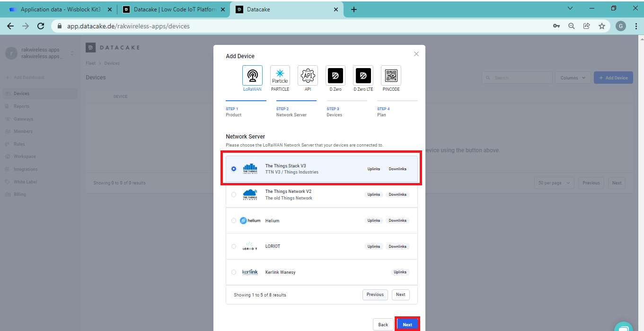Select the LORIOT radio button
Screen dimensions: 644x331
(x=234, y=246)
